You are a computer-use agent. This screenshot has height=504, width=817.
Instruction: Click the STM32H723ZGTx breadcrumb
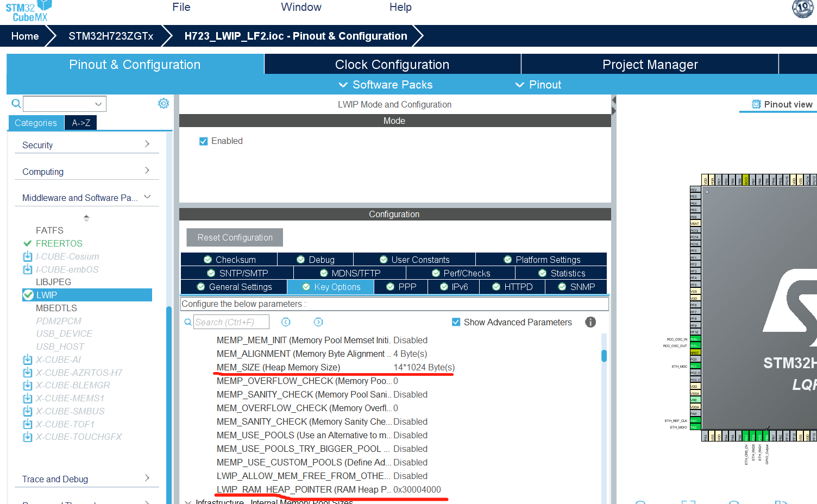(111, 36)
